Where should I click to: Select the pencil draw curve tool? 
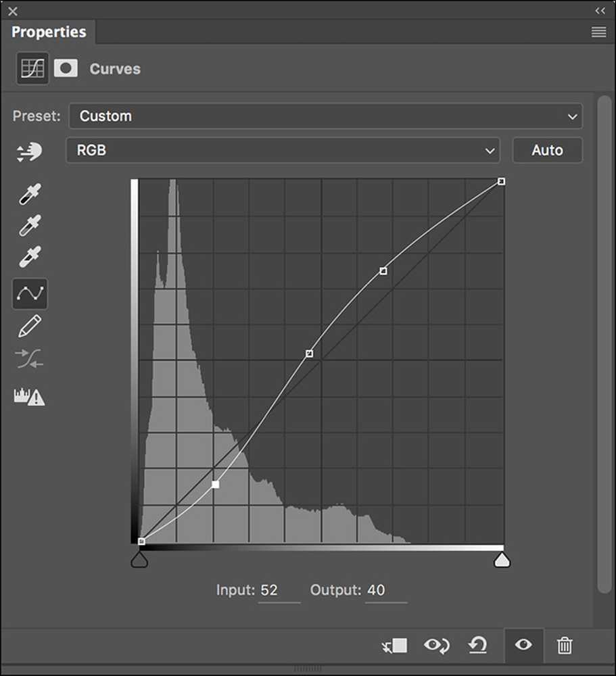[30, 326]
